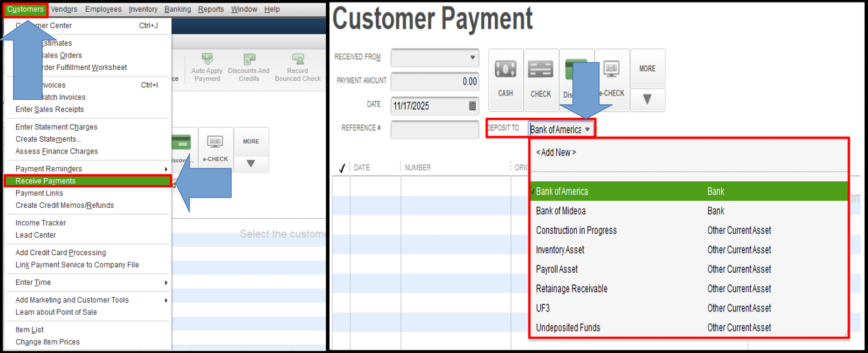The image size is (868, 353).
Task: Select CASH payment method icon
Action: 506,80
